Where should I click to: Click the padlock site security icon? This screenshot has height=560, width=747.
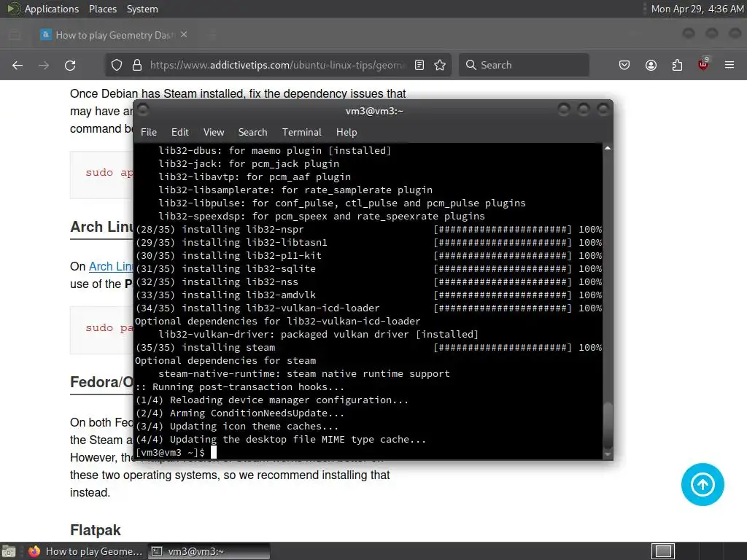(137, 65)
